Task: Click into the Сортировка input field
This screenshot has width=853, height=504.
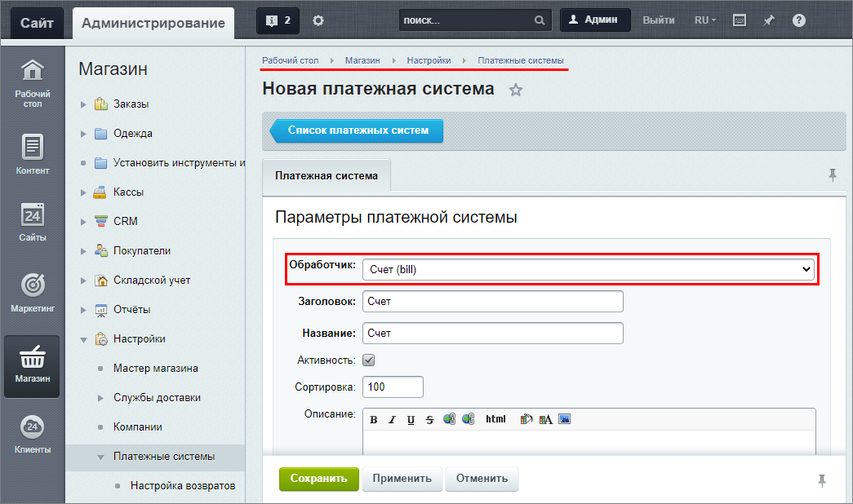Action: click(393, 387)
